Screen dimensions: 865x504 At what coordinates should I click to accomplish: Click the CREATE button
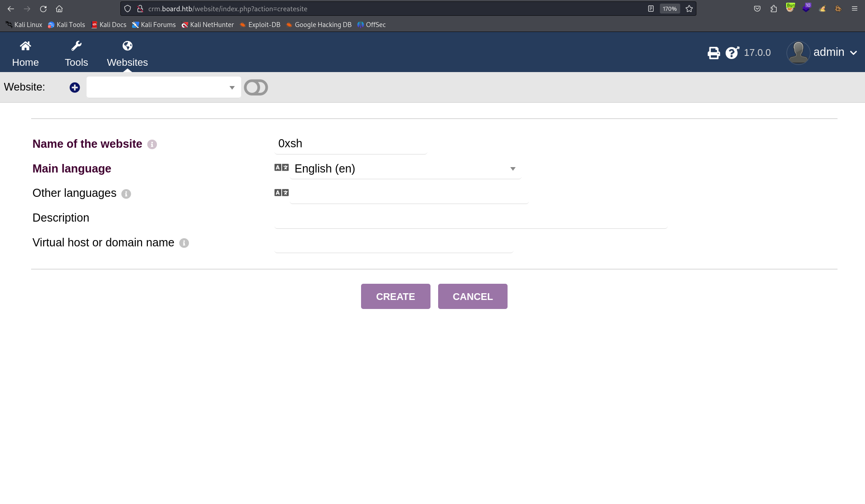pyautogui.click(x=395, y=296)
